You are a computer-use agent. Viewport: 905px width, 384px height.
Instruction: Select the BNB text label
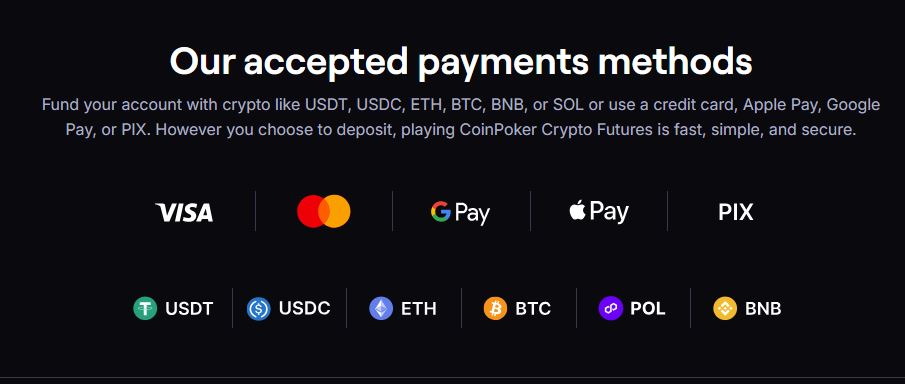(763, 309)
